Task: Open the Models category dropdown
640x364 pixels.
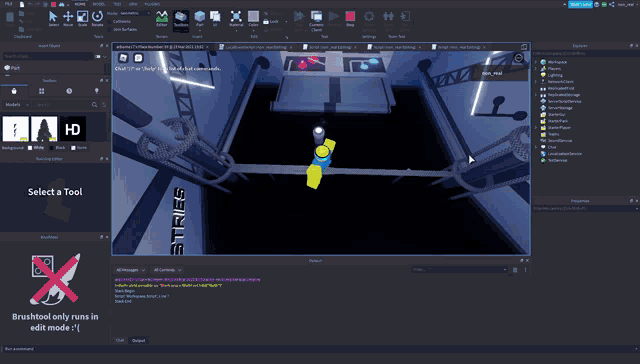Action: (x=17, y=104)
